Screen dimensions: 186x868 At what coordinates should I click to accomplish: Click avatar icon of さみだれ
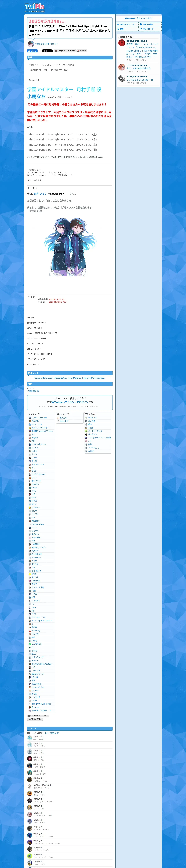[30, 421]
